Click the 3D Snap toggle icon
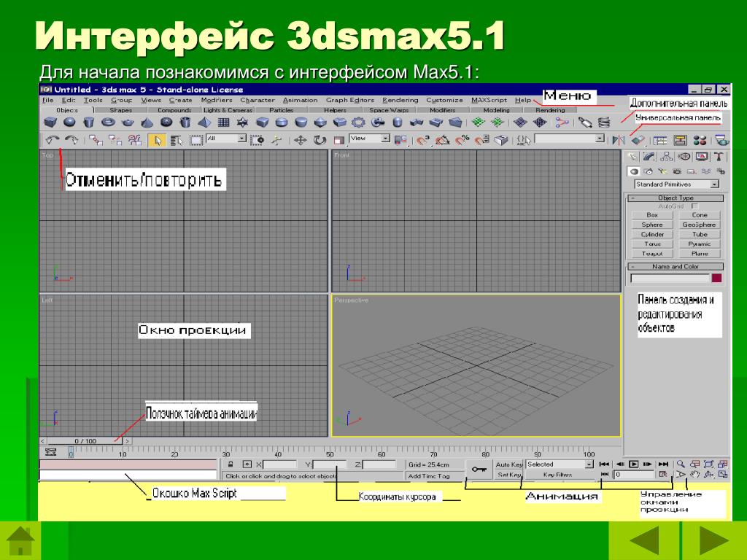 (x=422, y=141)
